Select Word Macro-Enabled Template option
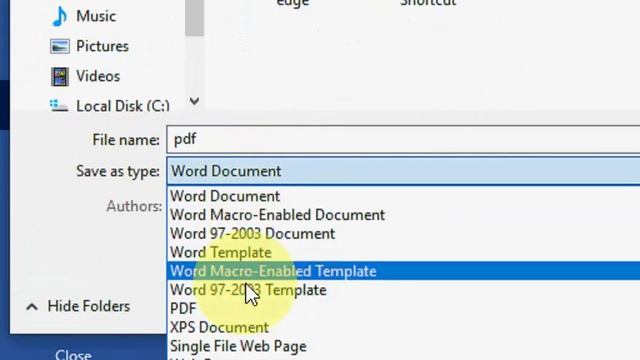 [x=403, y=271]
